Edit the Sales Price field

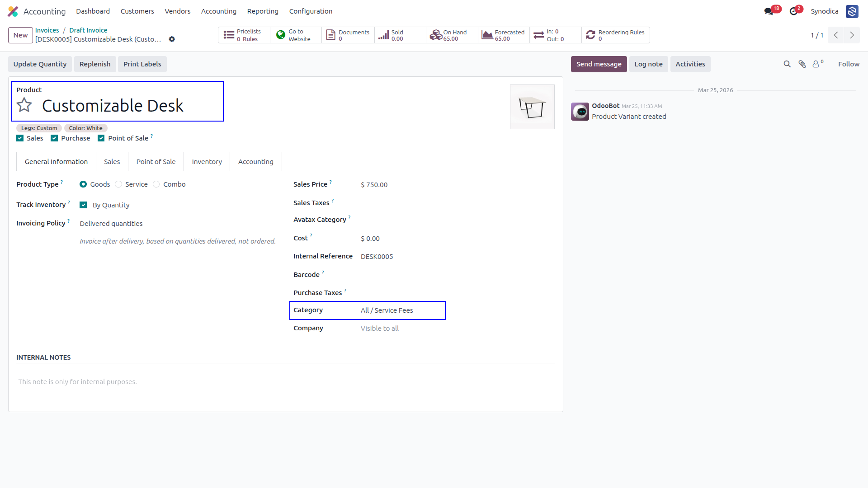click(458, 185)
